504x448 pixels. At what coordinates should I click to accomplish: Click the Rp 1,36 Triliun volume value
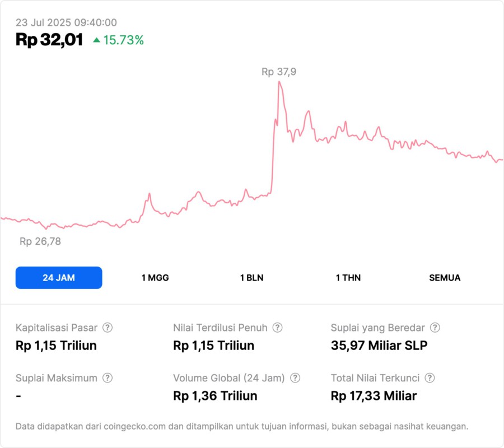(215, 396)
